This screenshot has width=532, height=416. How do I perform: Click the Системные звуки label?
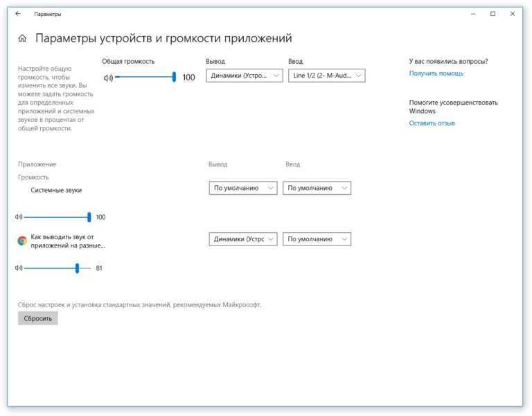(56, 190)
